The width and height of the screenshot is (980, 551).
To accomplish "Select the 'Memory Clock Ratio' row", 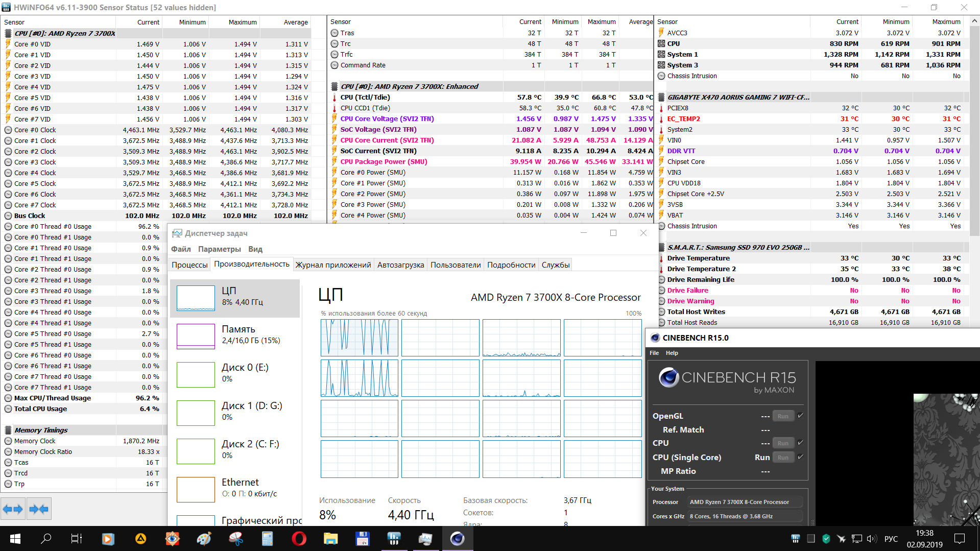I will [84, 451].
